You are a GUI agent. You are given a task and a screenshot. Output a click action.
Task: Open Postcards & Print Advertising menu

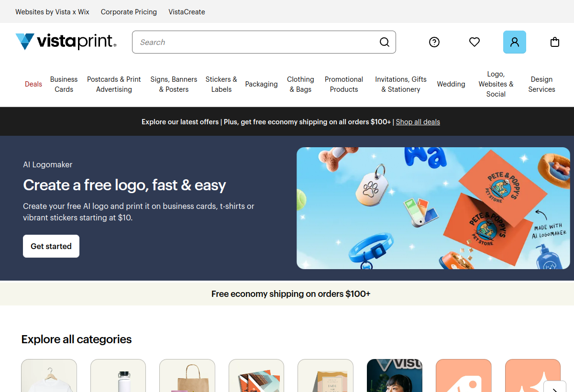114,84
